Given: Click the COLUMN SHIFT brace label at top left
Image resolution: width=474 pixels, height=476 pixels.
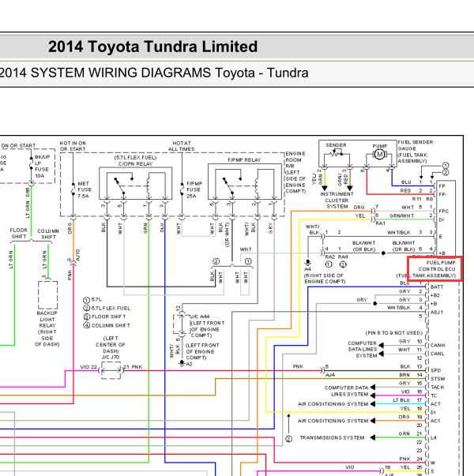Looking at the screenshot, I should click(48, 234).
